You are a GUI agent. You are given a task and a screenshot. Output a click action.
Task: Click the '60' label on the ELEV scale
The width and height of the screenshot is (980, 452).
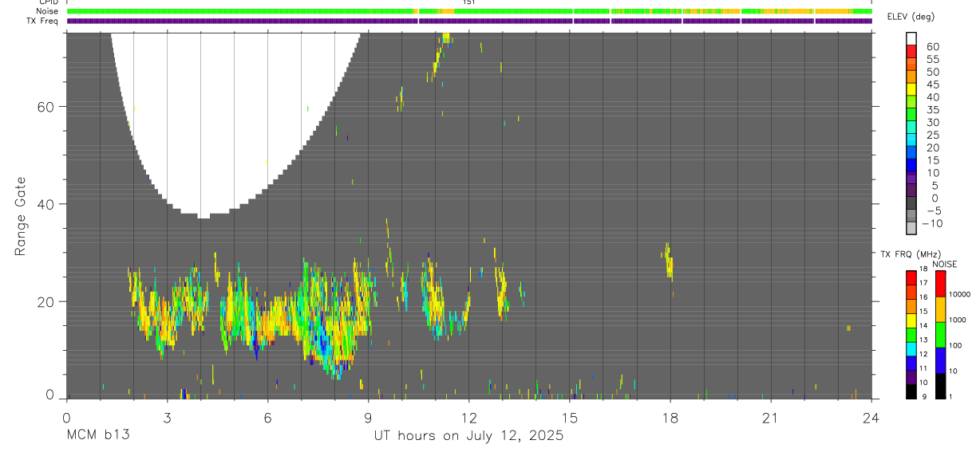pos(932,46)
